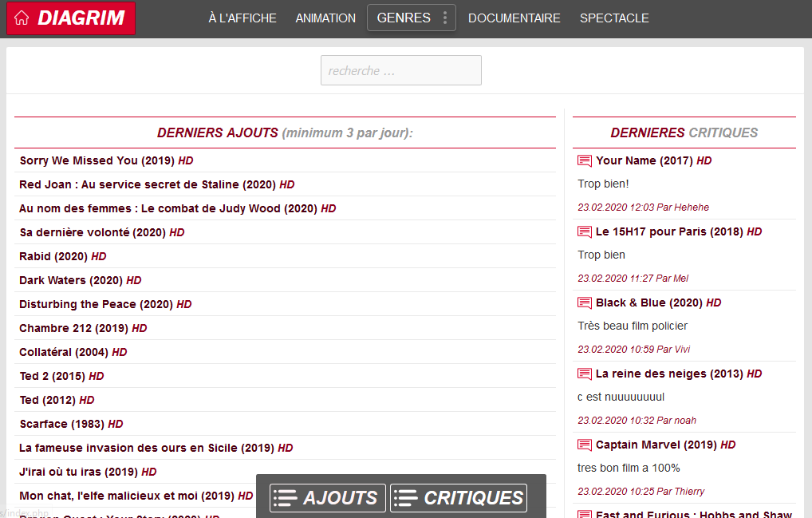This screenshot has width=812, height=518.
Task: Click the three-dot icon in GENRES
Action: coord(445,18)
